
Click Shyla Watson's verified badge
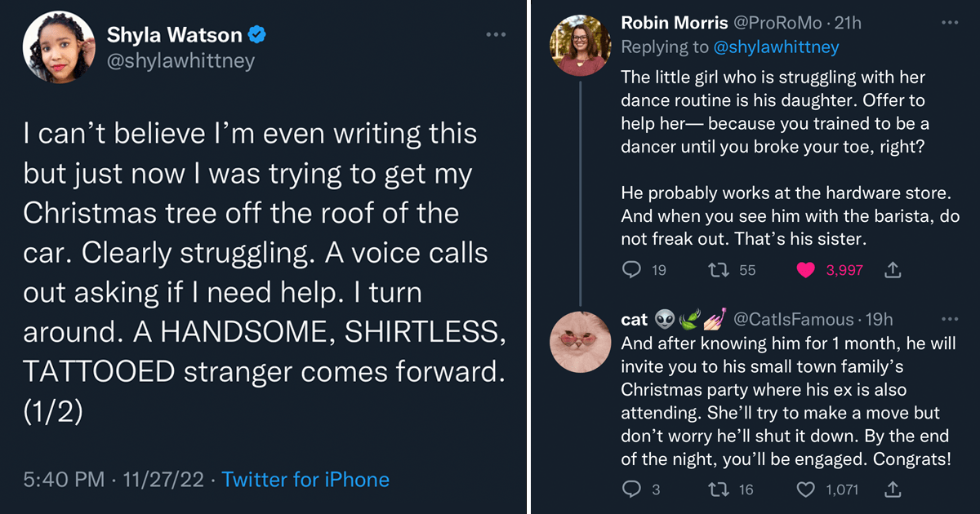(257, 34)
